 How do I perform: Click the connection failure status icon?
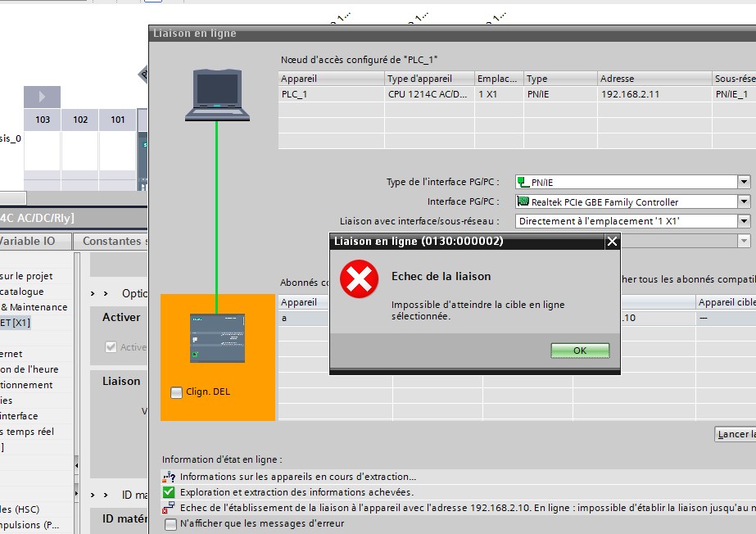[x=169, y=508]
